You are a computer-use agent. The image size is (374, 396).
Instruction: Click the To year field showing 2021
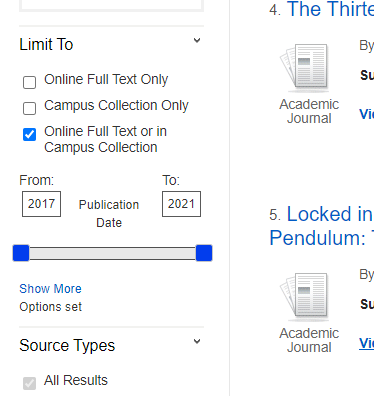[x=181, y=204]
